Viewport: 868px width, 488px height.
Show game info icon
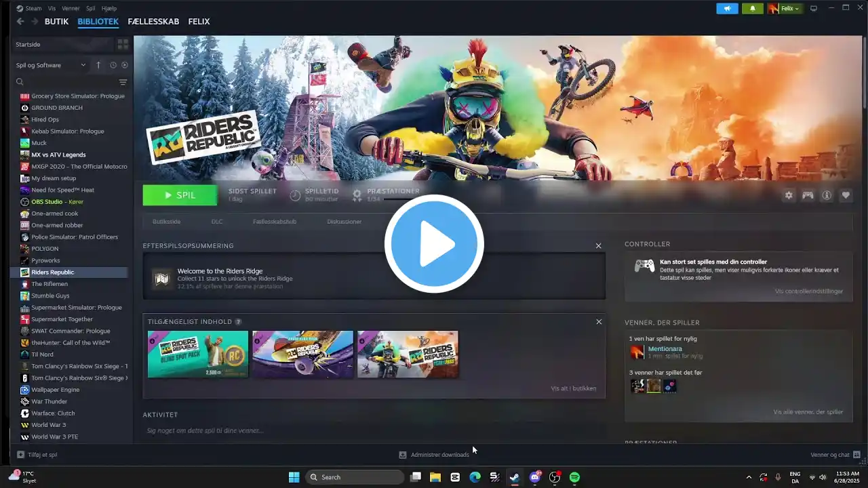tap(827, 195)
